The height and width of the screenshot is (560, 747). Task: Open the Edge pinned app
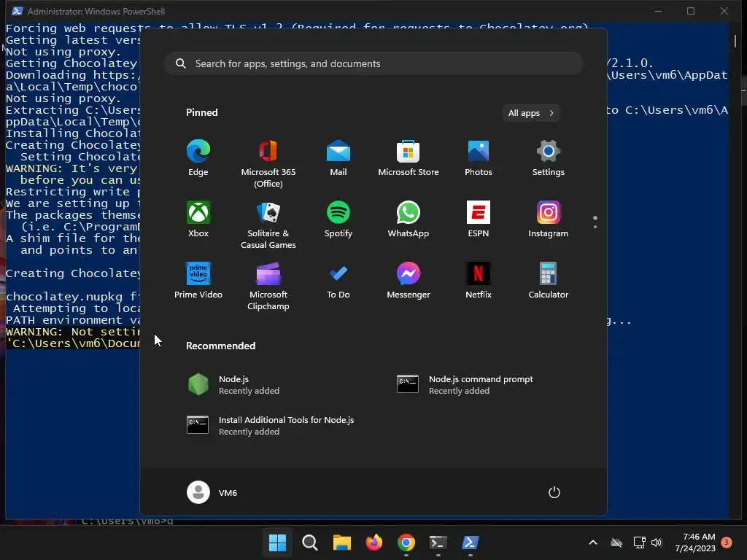[198, 158]
